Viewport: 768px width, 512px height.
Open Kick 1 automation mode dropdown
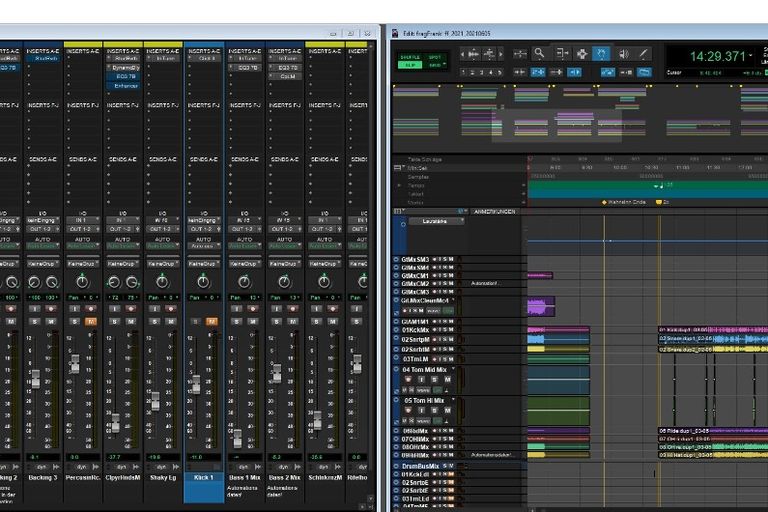coord(204,246)
